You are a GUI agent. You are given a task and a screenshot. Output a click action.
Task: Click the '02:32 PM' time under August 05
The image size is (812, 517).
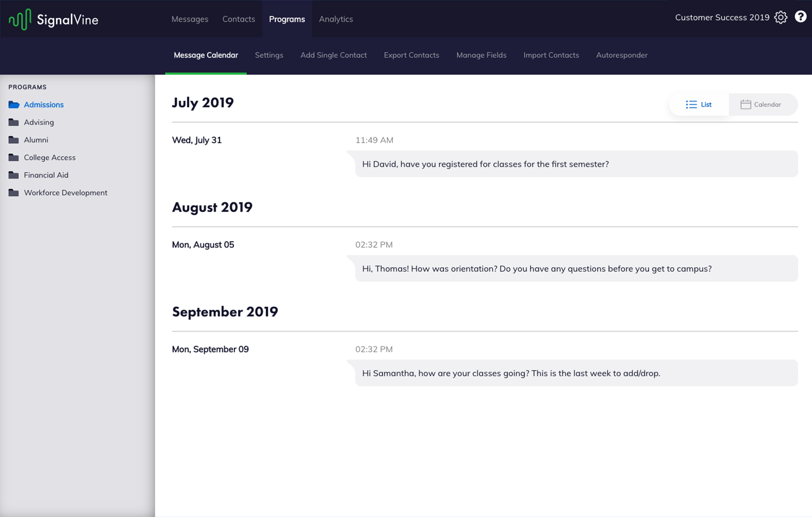click(374, 245)
